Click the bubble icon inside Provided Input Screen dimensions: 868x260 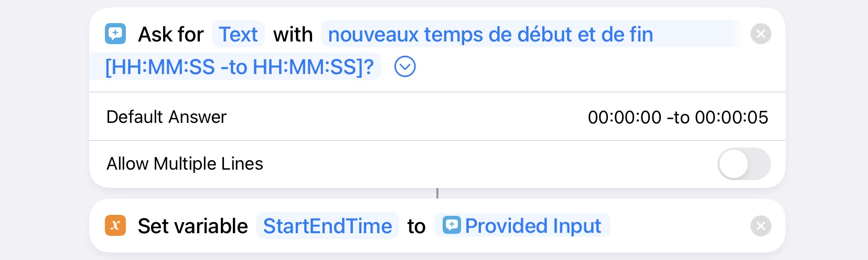coord(452,225)
